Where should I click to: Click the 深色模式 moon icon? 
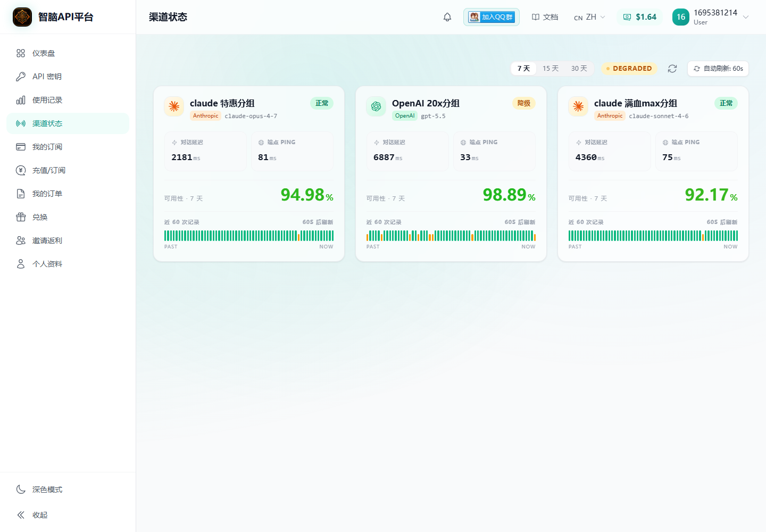(21, 489)
